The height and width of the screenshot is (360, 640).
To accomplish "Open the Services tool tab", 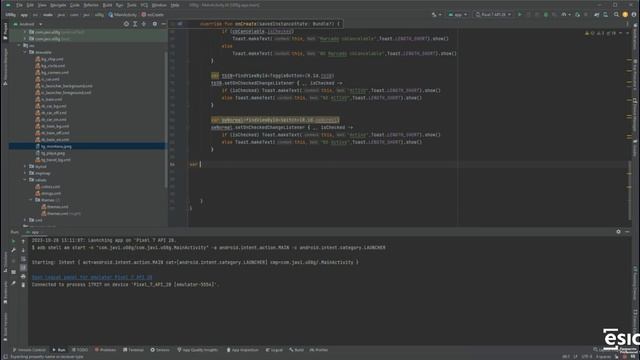I will (x=160, y=350).
